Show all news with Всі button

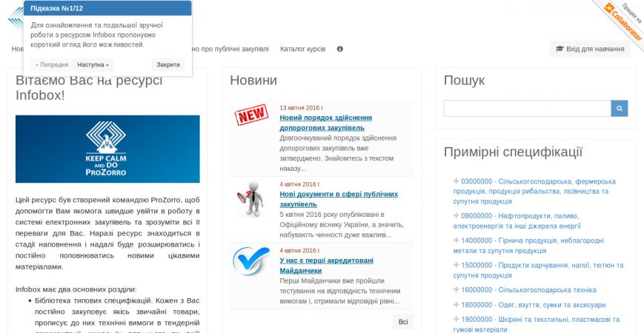click(403, 322)
